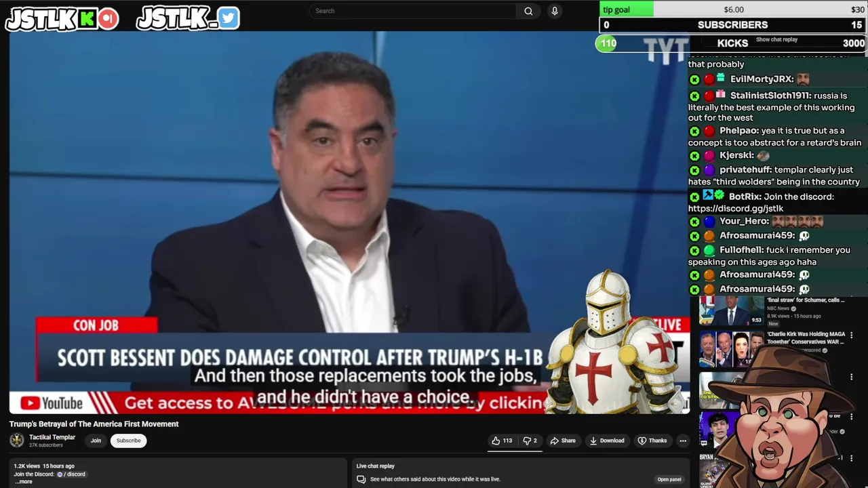This screenshot has width=868, height=488.
Task: Click the green Kick logo in overlay
Action: click(87, 19)
